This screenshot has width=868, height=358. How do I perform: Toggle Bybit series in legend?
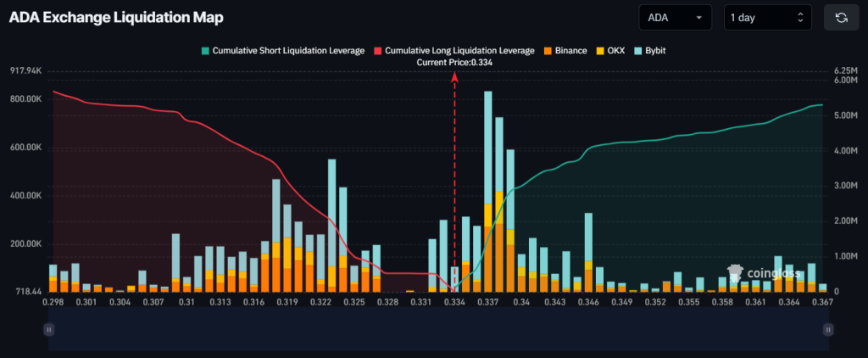650,50
